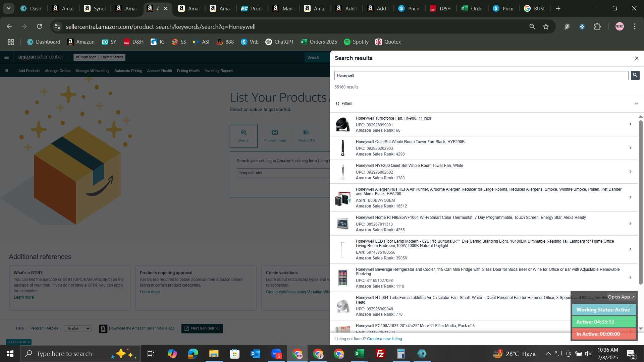Click Learn more under What's a GTIN
The width and height of the screenshot is (644, 362).
(x=24, y=297)
